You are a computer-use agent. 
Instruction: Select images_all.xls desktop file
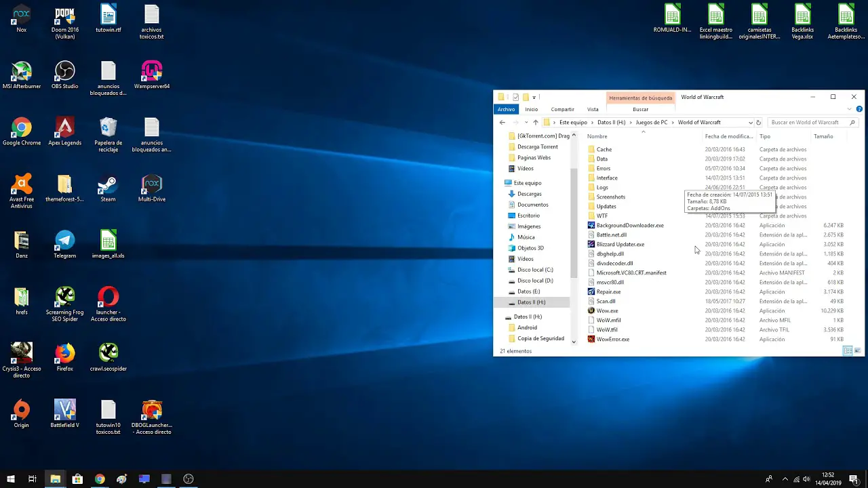(108, 245)
